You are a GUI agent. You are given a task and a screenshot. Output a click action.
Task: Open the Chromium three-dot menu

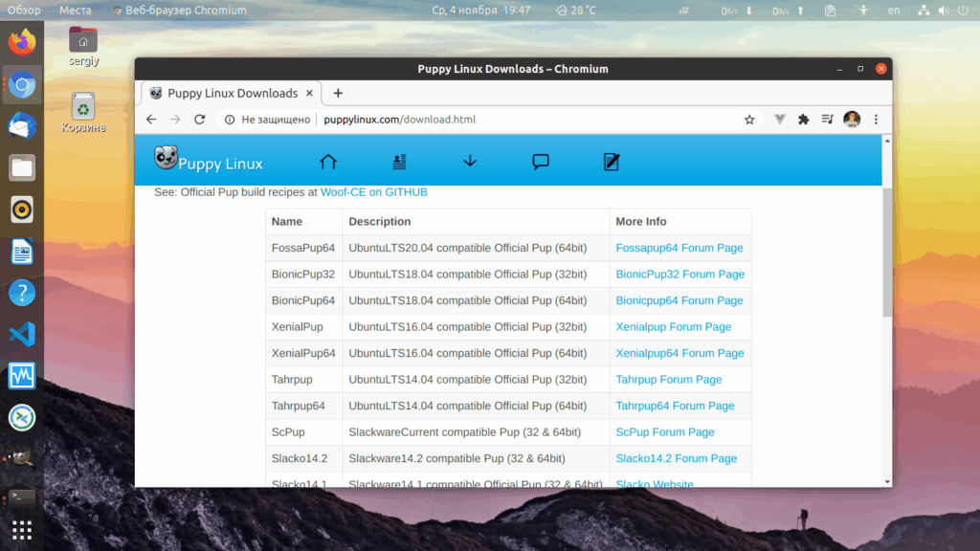point(876,120)
